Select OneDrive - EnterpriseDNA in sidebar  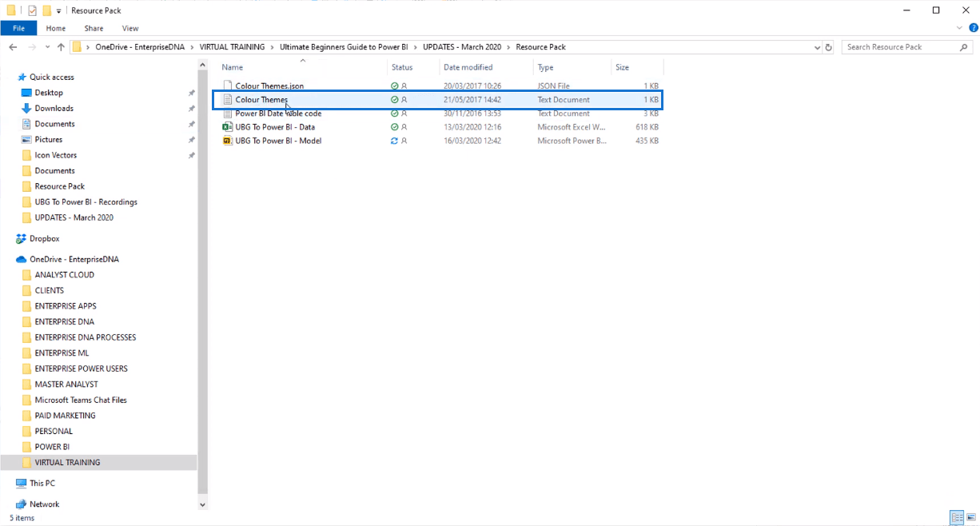click(74, 259)
